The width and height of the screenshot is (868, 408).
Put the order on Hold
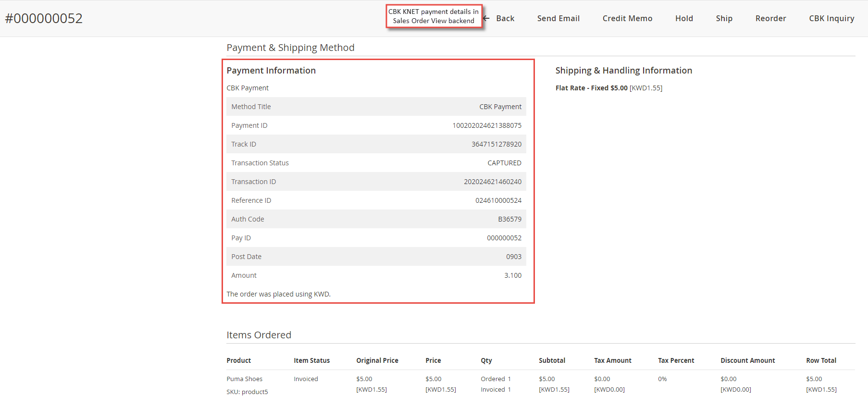tap(684, 18)
